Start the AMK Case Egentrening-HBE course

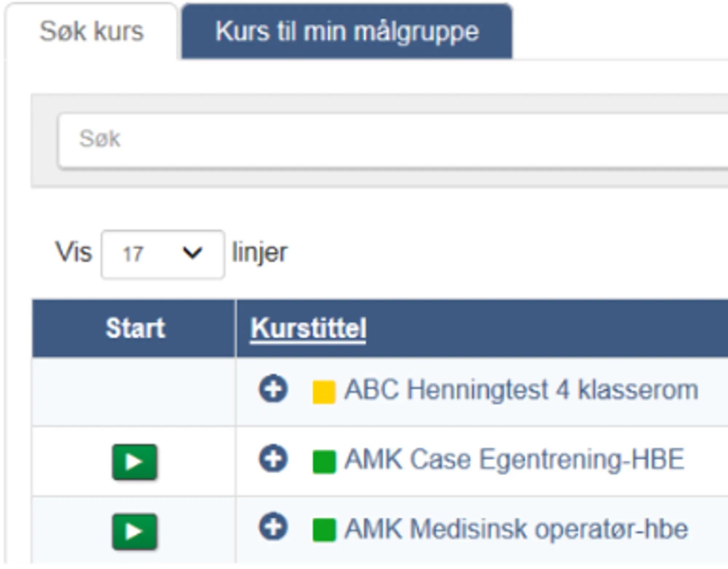pos(135,462)
